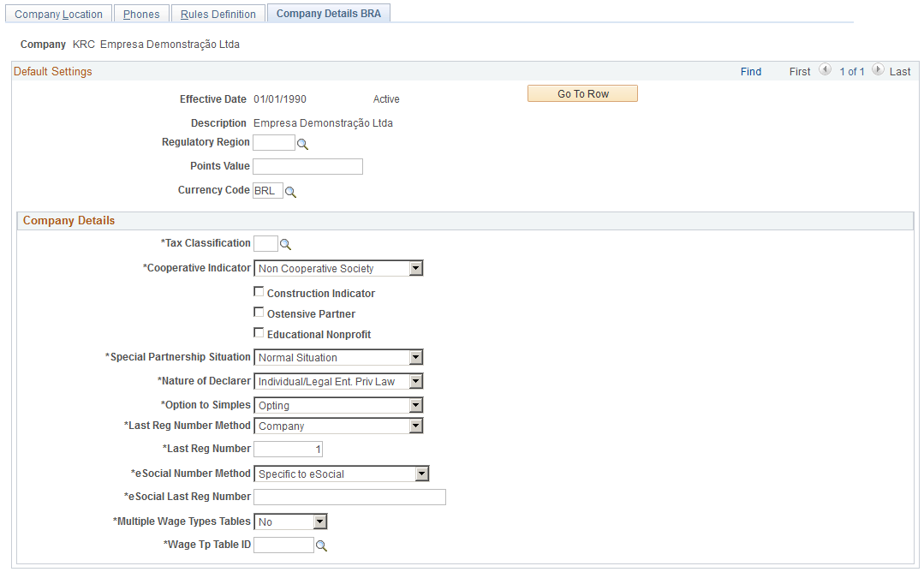The height and width of the screenshot is (572, 924).
Task: Open Currency Code lookup magnifier
Action: tap(290, 192)
